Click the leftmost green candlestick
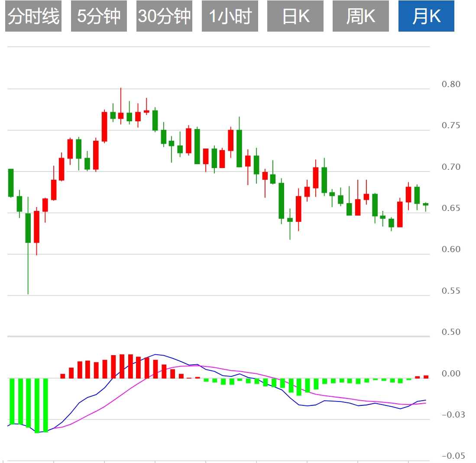 pyautogui.click(x=11, y=183)
